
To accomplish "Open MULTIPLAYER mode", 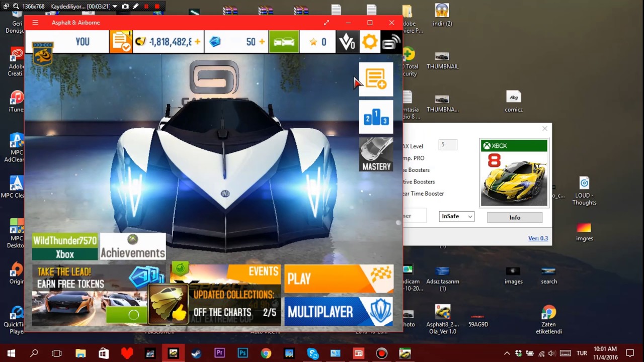I will click(x=339, y=311).
